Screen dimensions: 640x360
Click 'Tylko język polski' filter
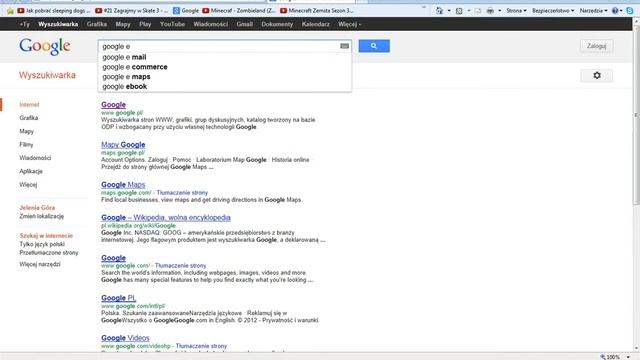click(x=42, y=244)
